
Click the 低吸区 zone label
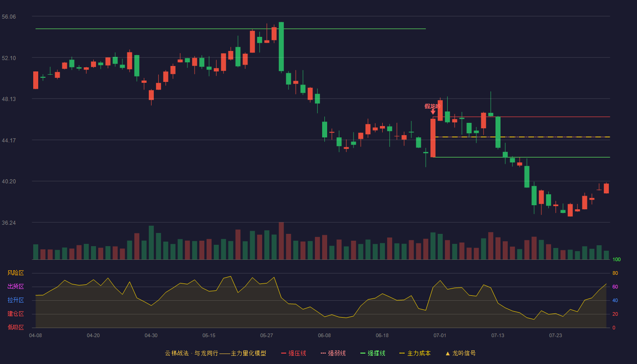[15, 327]
